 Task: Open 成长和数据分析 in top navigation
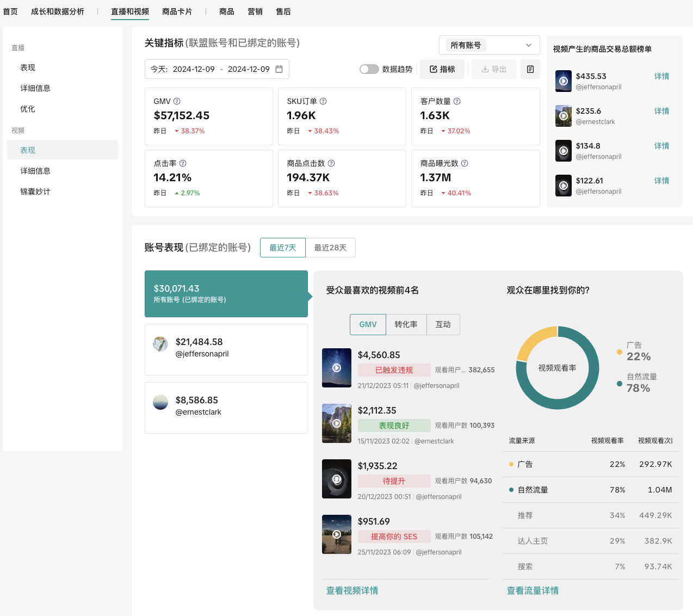pyautogui.click(x=58, y=11)
